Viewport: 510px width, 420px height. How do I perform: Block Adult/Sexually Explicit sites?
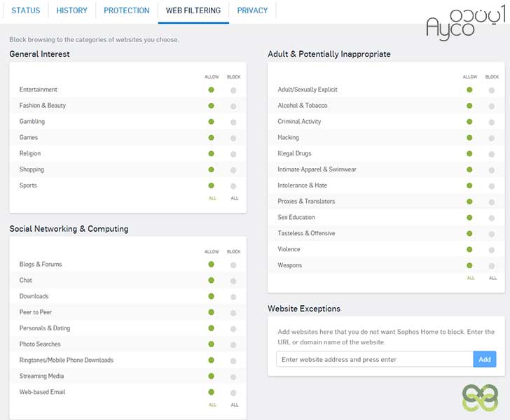(492, 90)
